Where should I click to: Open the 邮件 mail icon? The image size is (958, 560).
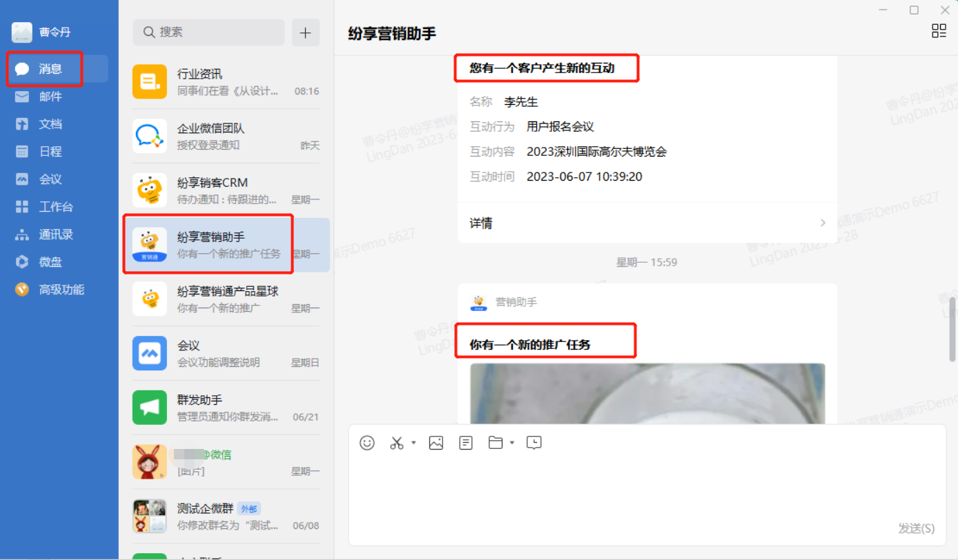click(x=22, y=97)
